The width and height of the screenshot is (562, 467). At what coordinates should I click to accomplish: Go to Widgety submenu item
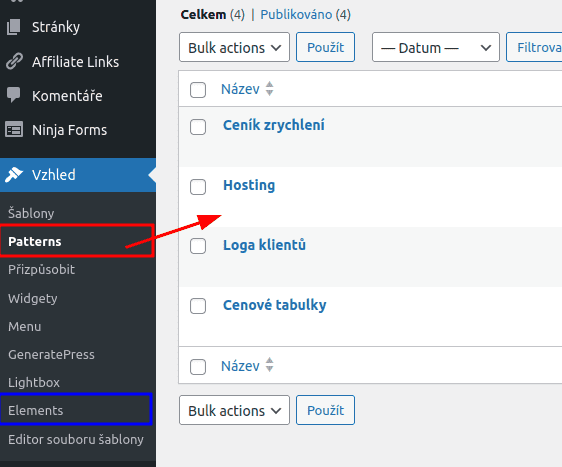coord(33,298)
